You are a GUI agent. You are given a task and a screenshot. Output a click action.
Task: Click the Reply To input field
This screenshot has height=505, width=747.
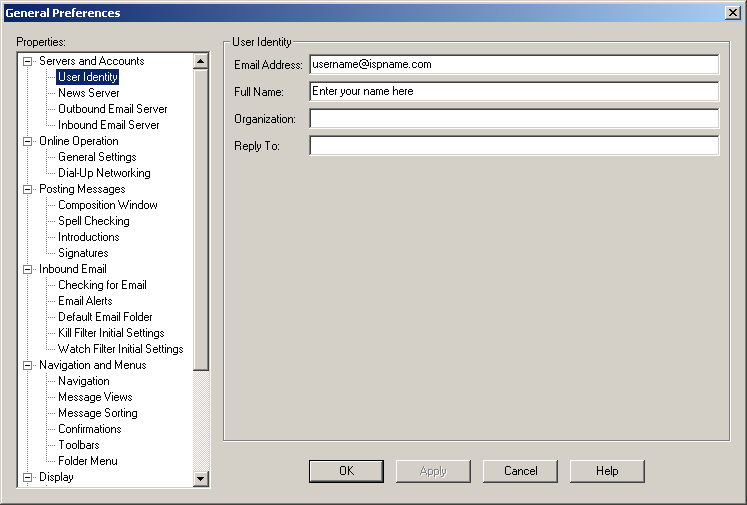click(x=514, y=146)
